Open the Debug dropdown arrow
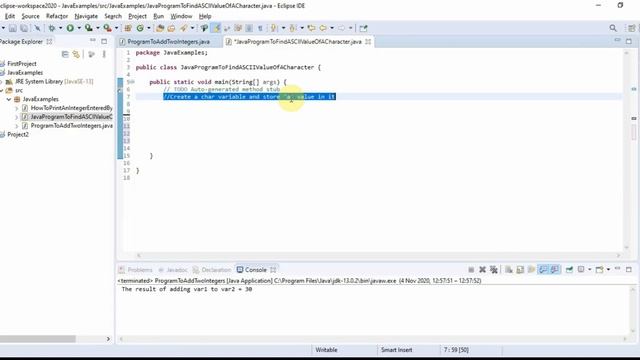The width and height of the screenshot is (640, 360). (60, 28)
